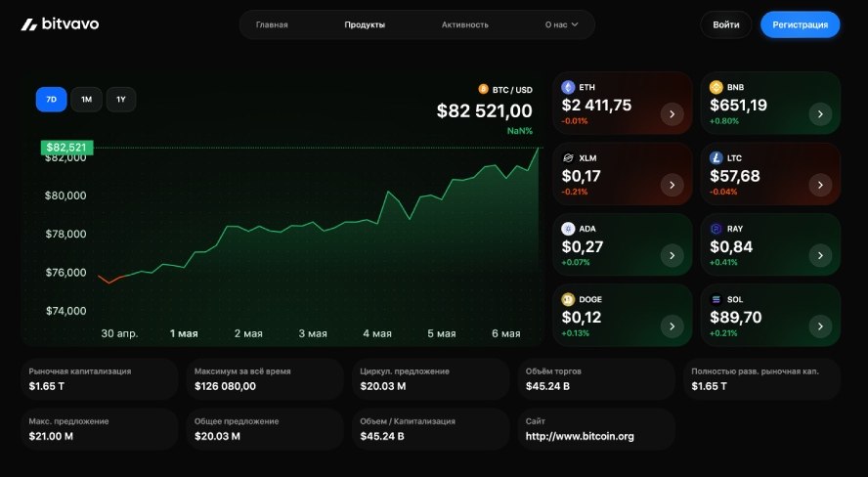Click the XLM price $0,17

click(x=581, y=176)
